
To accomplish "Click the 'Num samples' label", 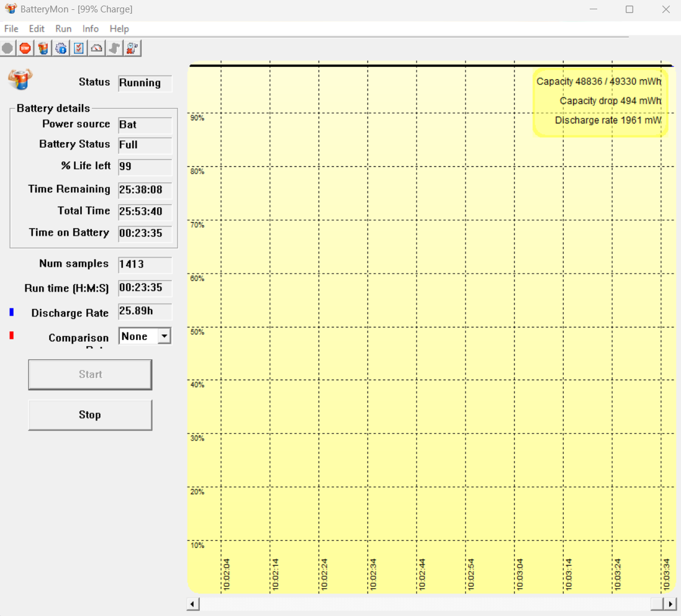I will click(x=74, y=264).
